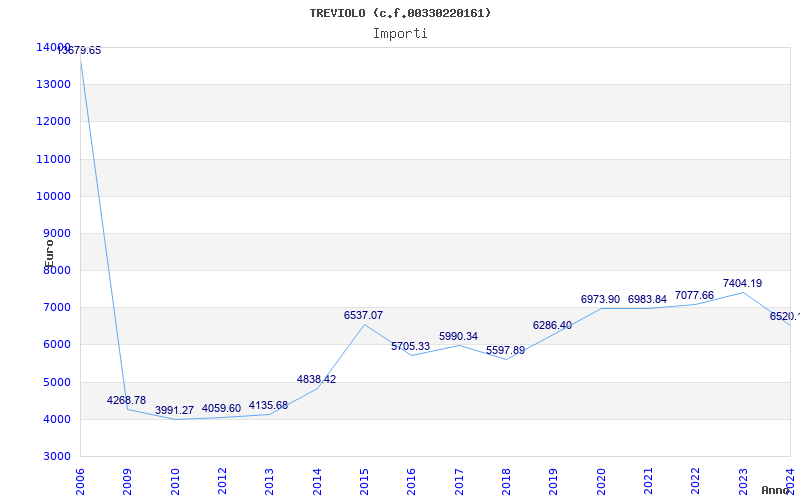800x500 pixels.
Task: Click x-axis year label 2021
Action: pyautogui.click(x=648, y=481)
